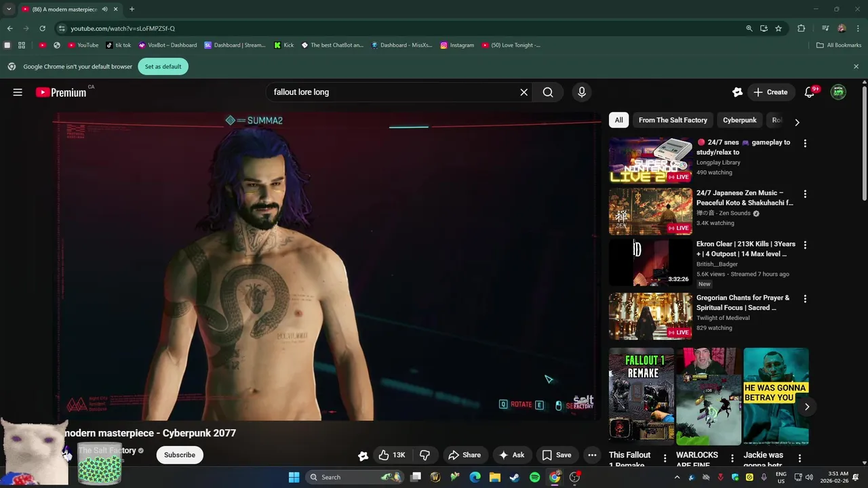Open zoom magnifier in address bar
This screenshot has width=868, height=488.
749,28
